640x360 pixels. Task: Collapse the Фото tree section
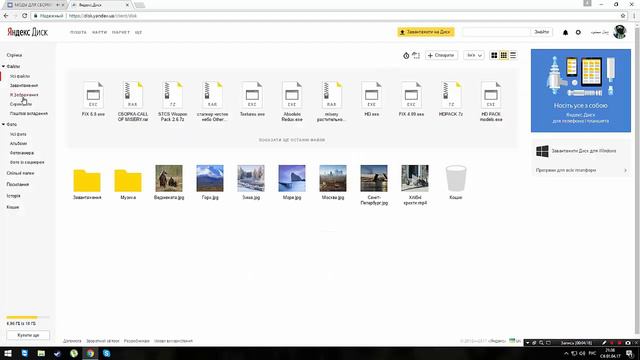(x=4, y=124)
